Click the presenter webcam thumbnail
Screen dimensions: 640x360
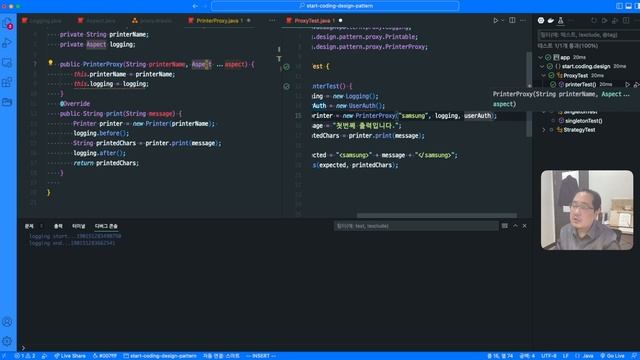[x=587, y=210]
